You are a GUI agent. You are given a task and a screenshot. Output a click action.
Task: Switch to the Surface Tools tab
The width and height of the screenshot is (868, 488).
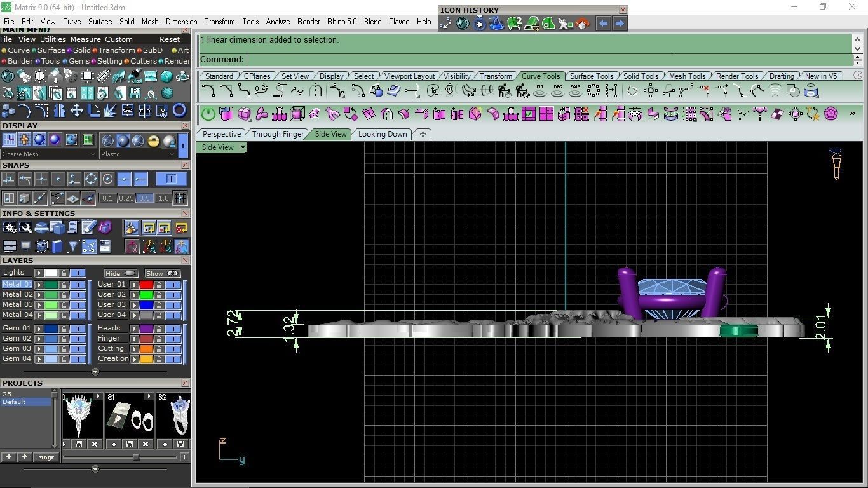pos(592,76)
